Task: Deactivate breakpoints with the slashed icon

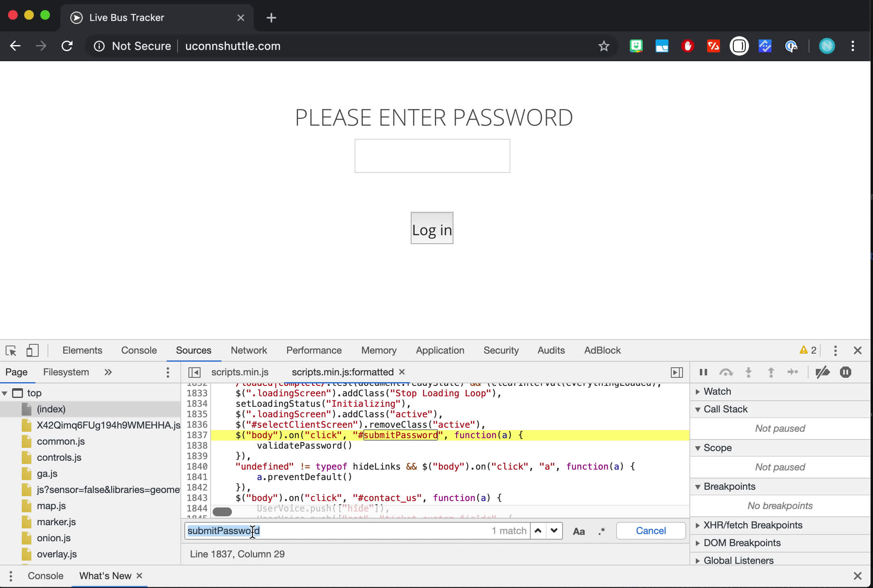Action: point(822,372)
